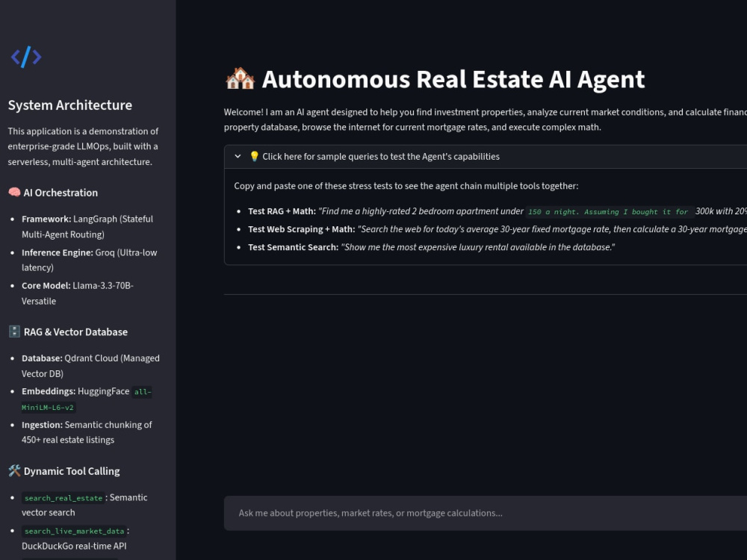Click the 'Welcome! I am an AI agent' intro paragraph

[486, 119]
